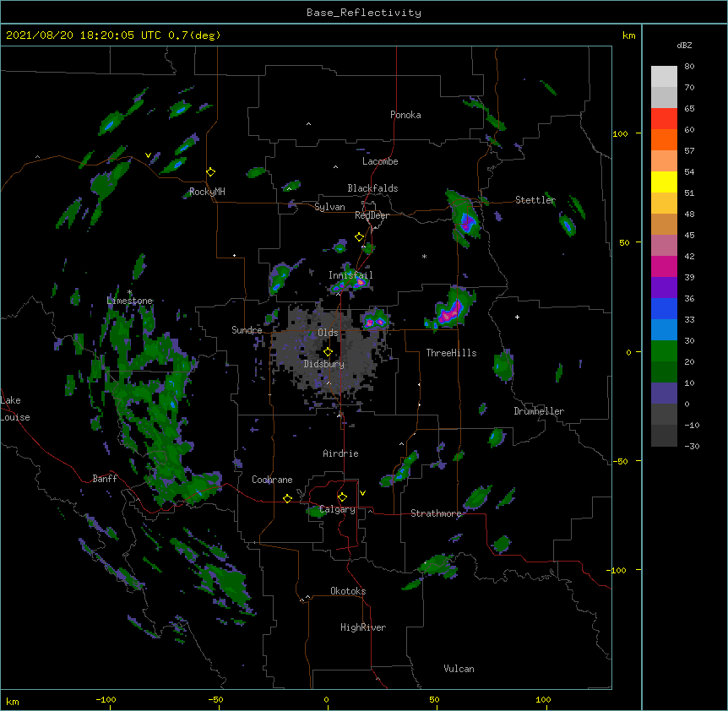Click the 0 tick on the bottom horizontal axis
This screenshot has width=728, height=711.
[326, 699]
